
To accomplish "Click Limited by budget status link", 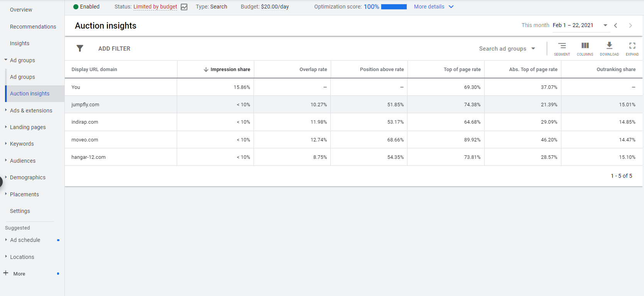I will pos(155,7).
